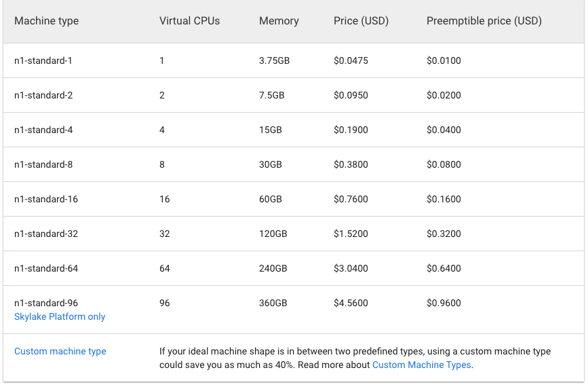
Task: Click the 120GB memory value
Action: click(x=273, y=234)
